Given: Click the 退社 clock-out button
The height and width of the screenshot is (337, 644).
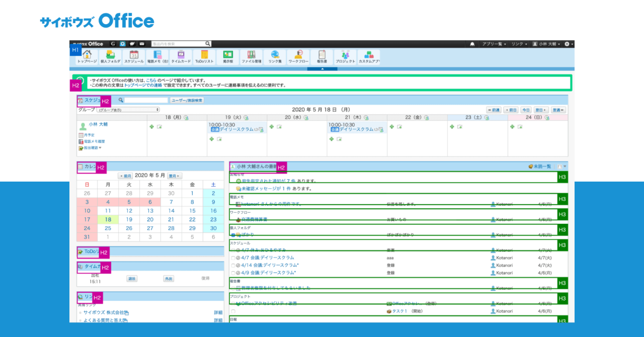Looking at the screenshot, I should point(132,279).
